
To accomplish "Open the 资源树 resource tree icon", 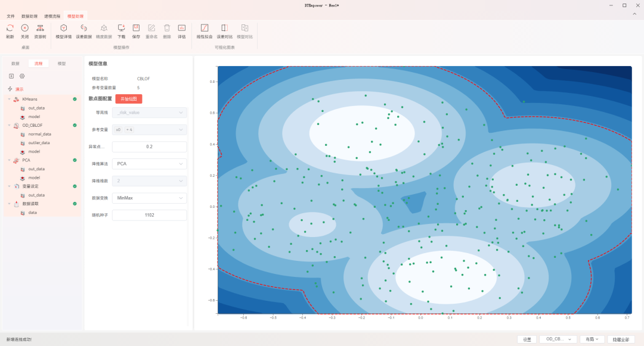I will click(x=40, y=28).
